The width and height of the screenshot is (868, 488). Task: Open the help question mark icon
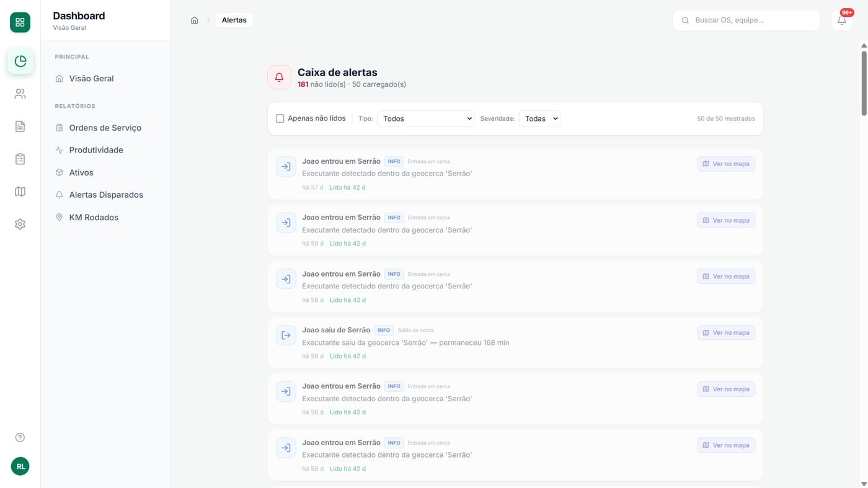[20, 438]
